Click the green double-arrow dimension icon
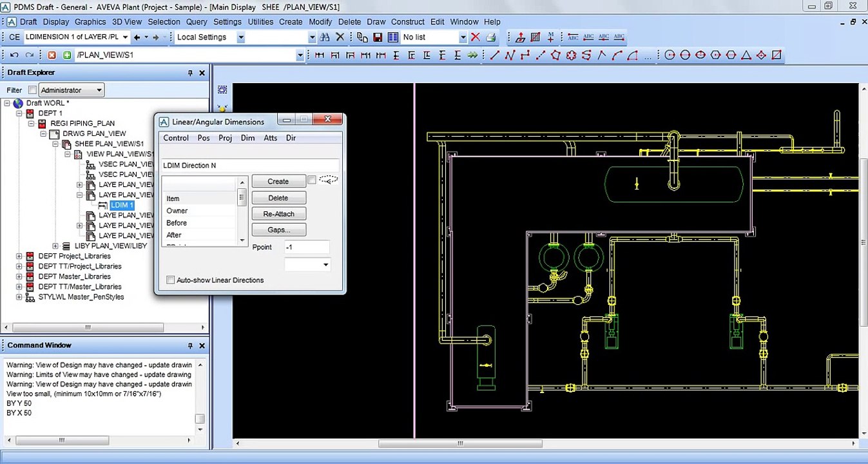The width and height of the screenshot is (868, 464). click(473, 55)
